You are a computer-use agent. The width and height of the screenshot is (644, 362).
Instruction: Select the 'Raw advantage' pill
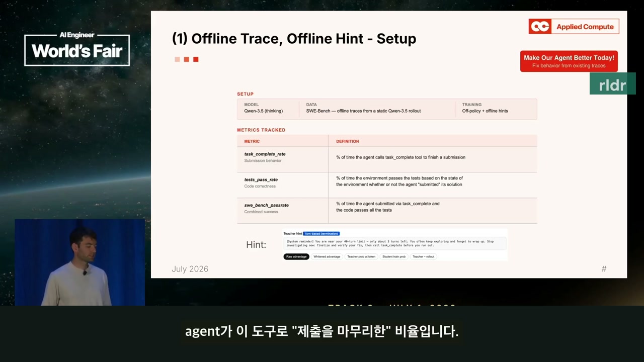(x=296, y=256)
